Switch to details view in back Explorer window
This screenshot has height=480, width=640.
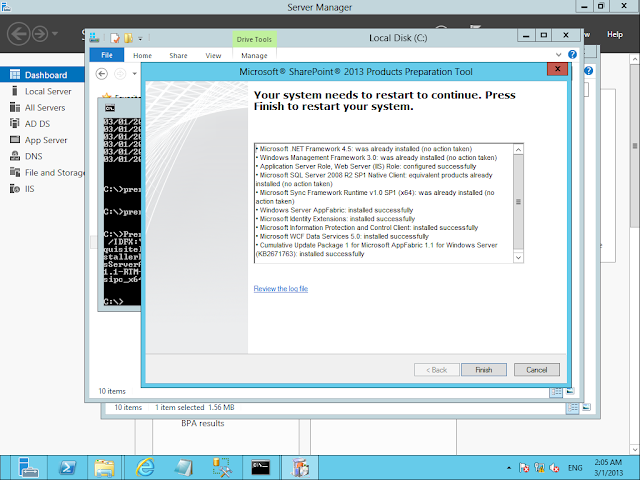coord(573,407)
